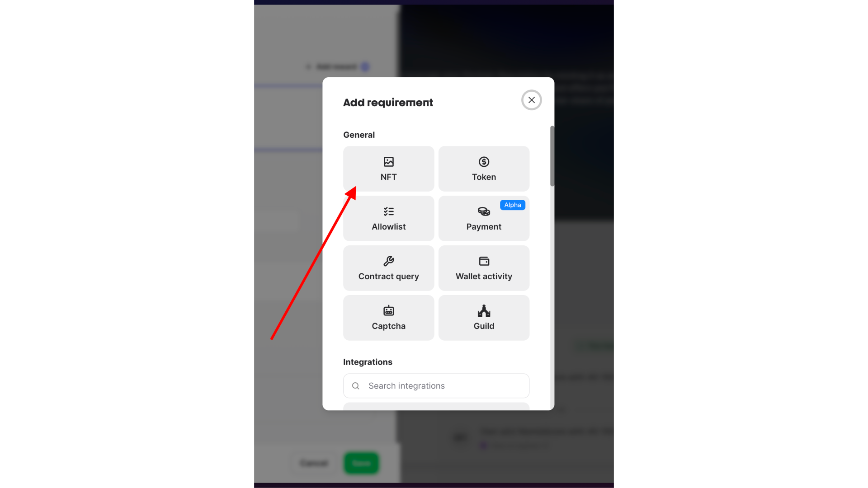Click the Contract query wrench icon

[x=388, y=260]
